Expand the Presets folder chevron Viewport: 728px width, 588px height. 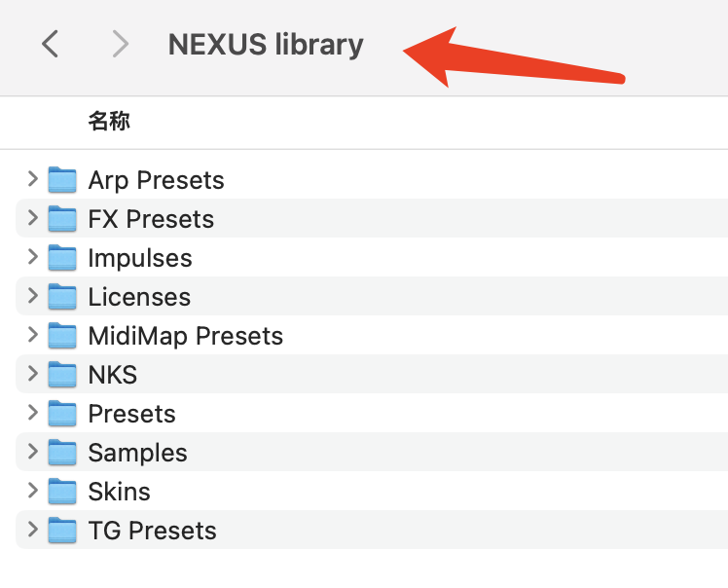click(x=32, y=413)
